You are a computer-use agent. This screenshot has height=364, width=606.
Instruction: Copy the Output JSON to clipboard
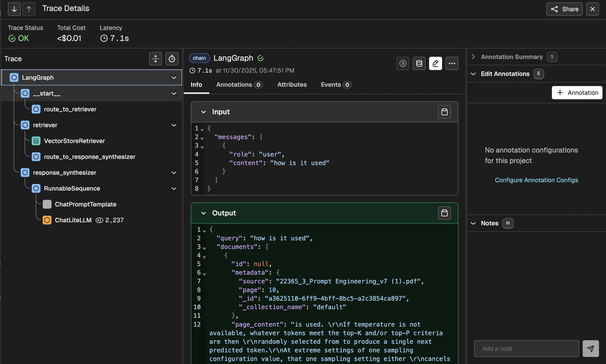pyautogui.click(x=444, y=213)
